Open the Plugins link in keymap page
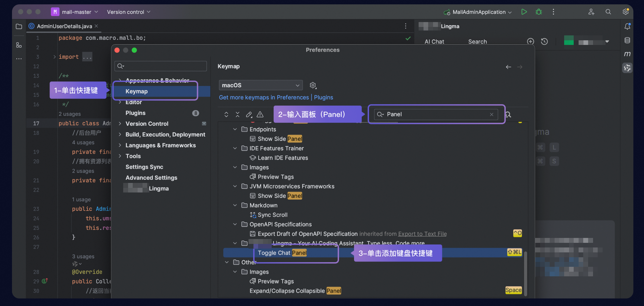The image size is (644, 306). 323,97
